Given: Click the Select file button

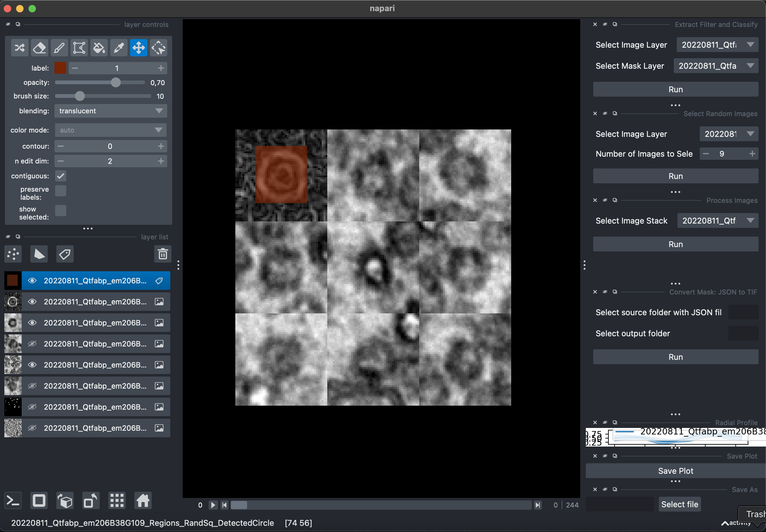Looking at the screenshot, I should (680, 504).
